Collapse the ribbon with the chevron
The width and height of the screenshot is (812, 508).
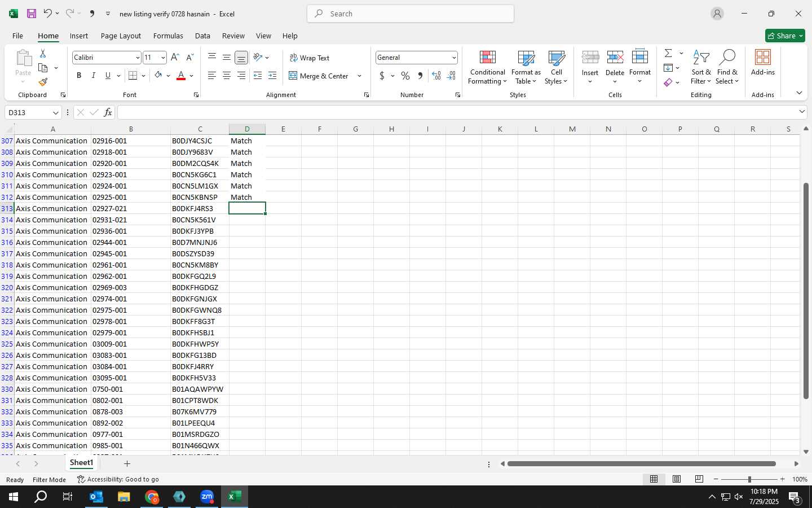point(799,93)
